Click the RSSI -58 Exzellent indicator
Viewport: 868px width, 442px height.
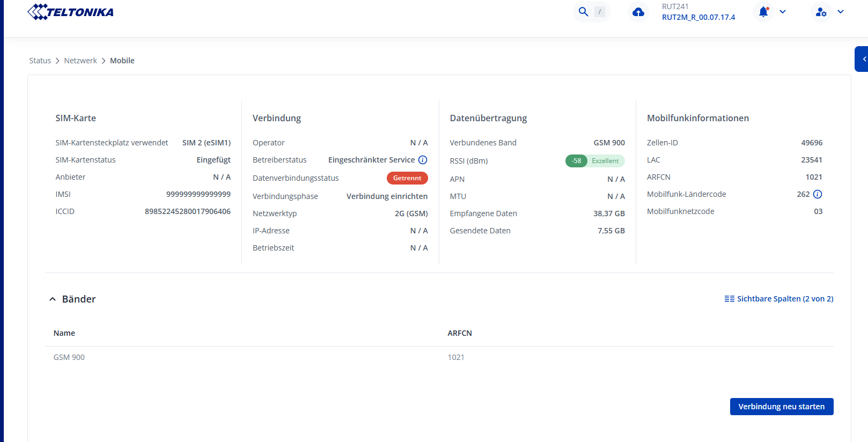pos(594,161)
